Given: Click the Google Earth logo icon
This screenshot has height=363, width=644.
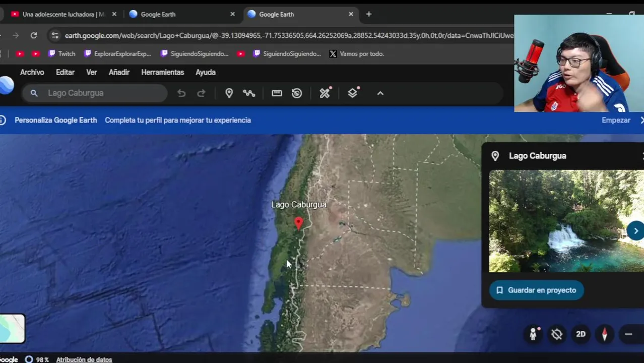Looking at the screenshot, I should (6, 85).
